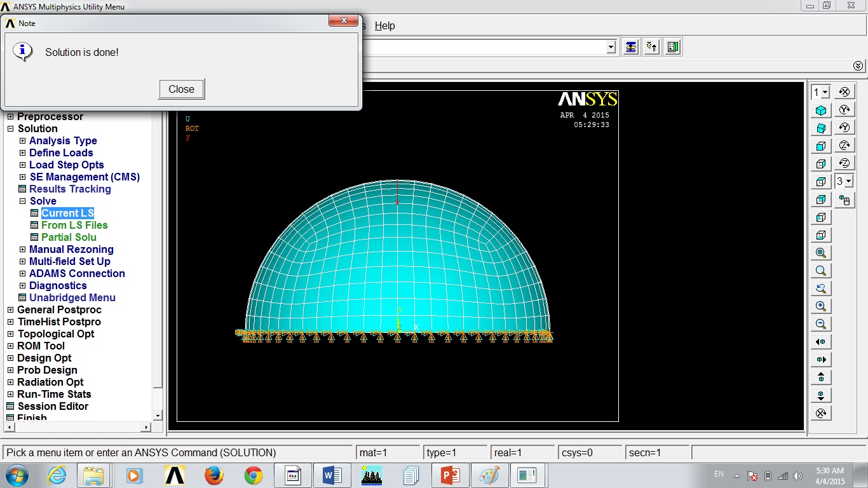Expand the Preprocessor tree node

tap(11, 116)
